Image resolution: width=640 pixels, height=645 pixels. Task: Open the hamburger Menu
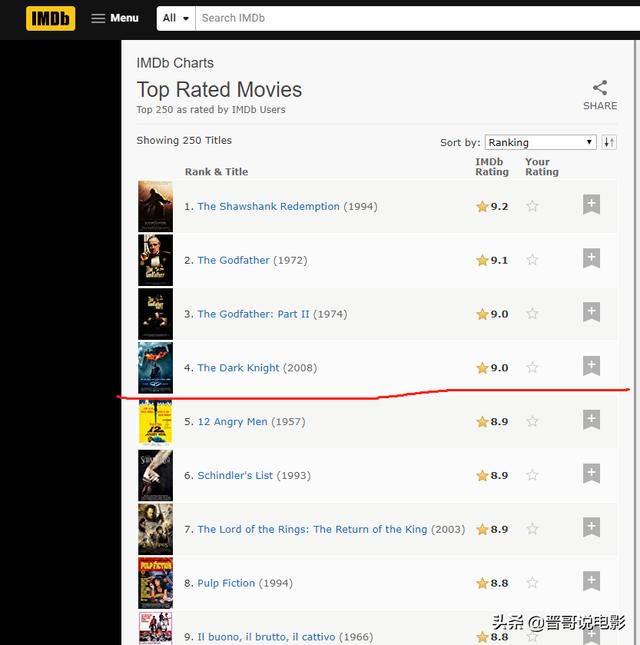pos(115,18)
